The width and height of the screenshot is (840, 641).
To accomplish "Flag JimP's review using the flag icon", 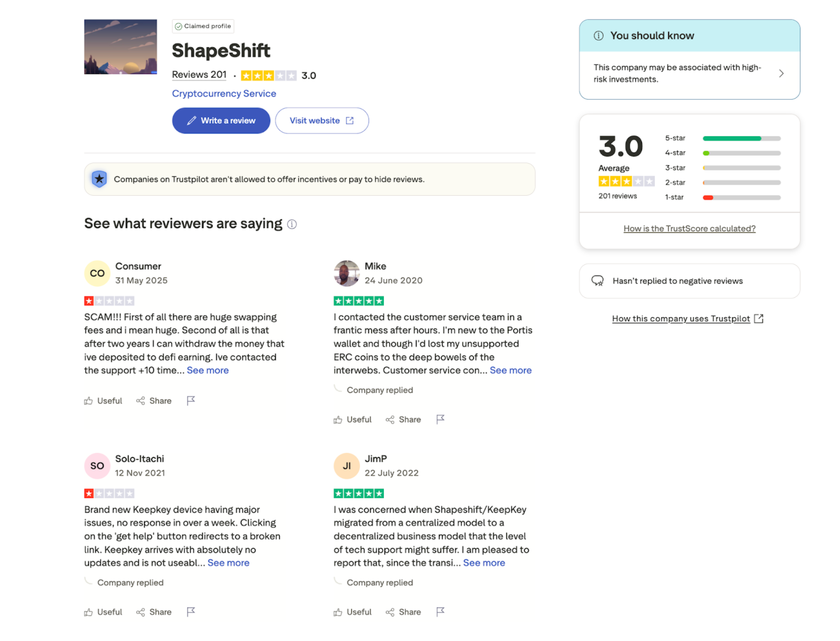I will coord(440,611).
